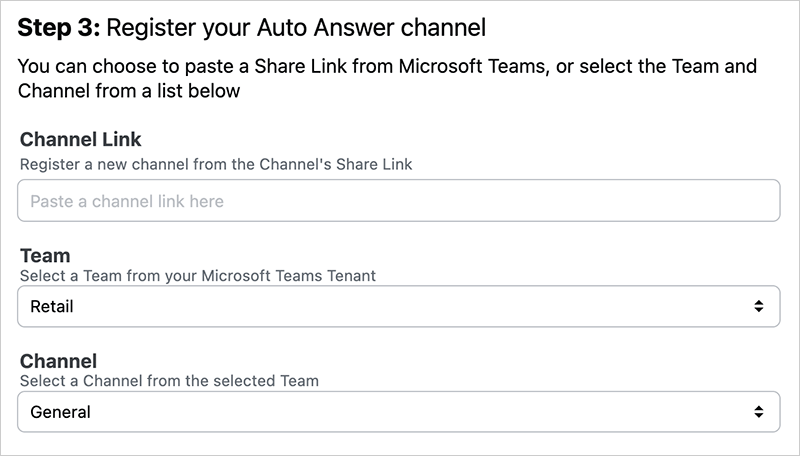Image resolution: width=800 pixels, height=456 pixels.
Task: Click the up-down arrow icon in Team selector
Action: tap(759, 306)
